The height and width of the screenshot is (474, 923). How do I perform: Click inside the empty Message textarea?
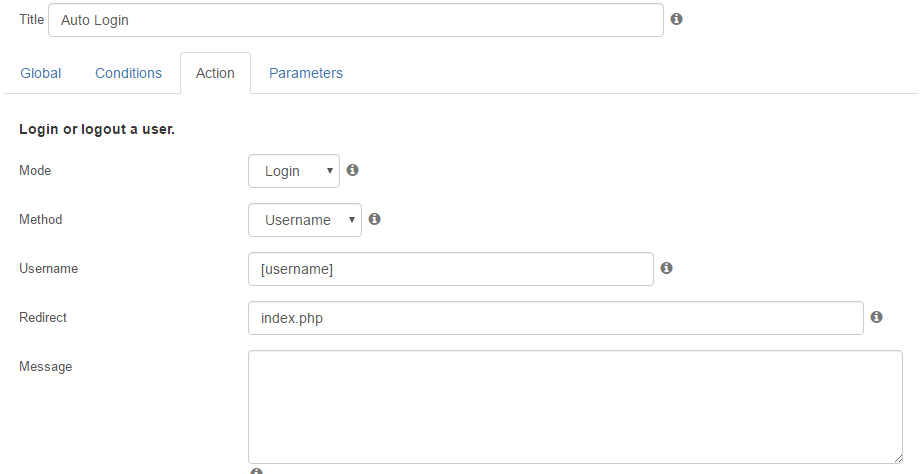point(575,407)
